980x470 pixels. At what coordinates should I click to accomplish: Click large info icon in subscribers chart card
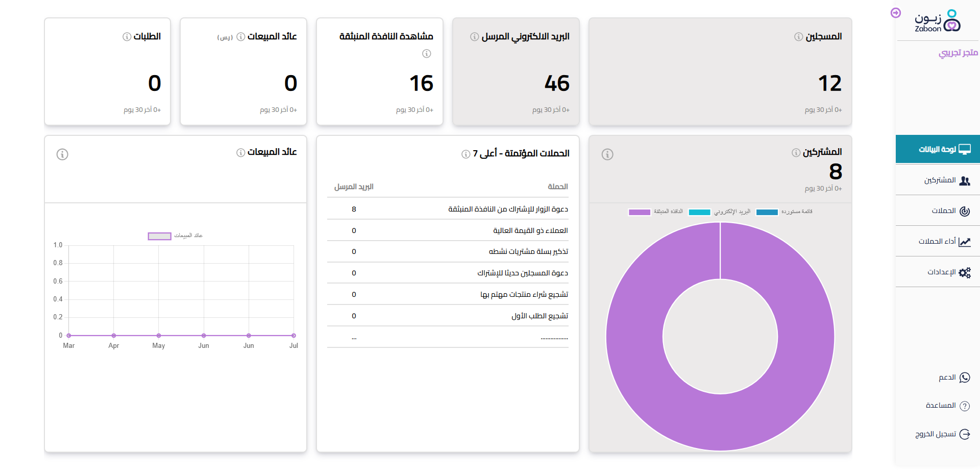pos(607,154)
